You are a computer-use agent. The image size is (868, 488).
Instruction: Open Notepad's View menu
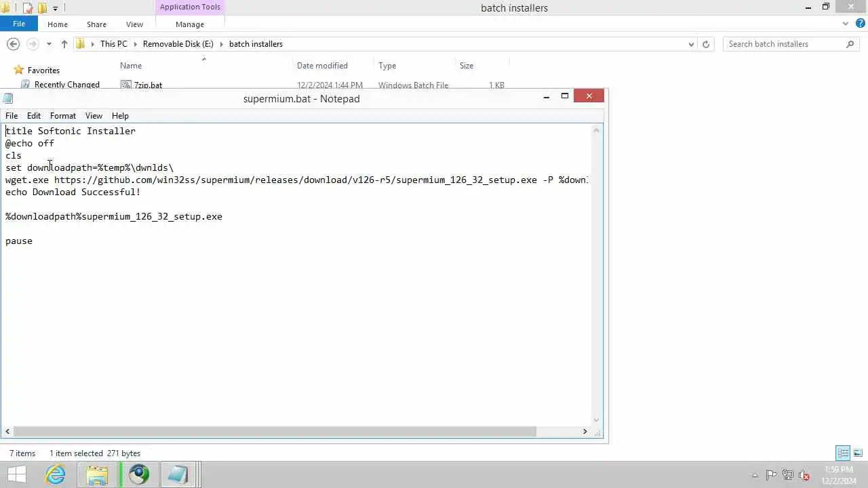click(94, 116)
